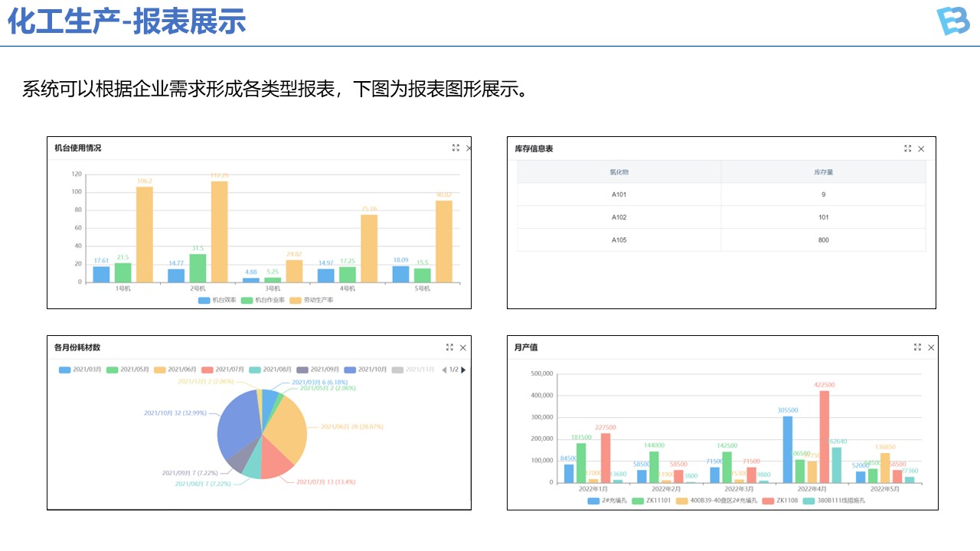Expand 库存信息表 panel to fullscreen
The image size is (980, 551).
click(908, 148)
